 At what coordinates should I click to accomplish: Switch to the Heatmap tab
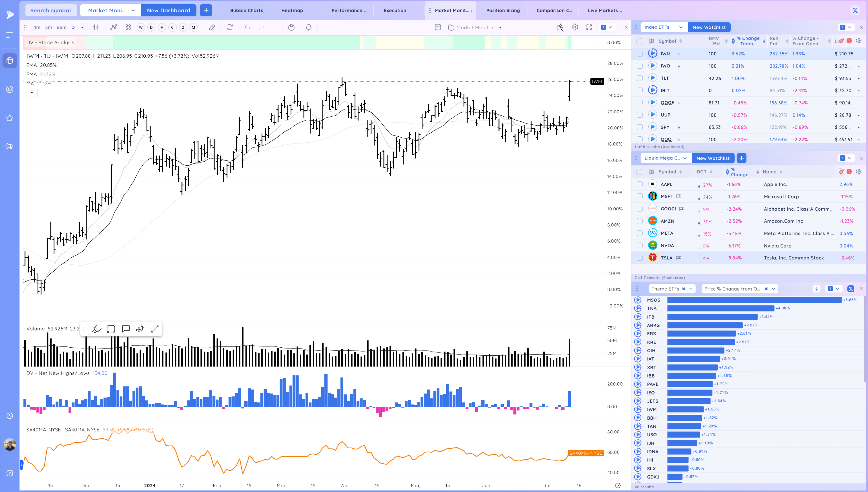(x=292, y=10)
